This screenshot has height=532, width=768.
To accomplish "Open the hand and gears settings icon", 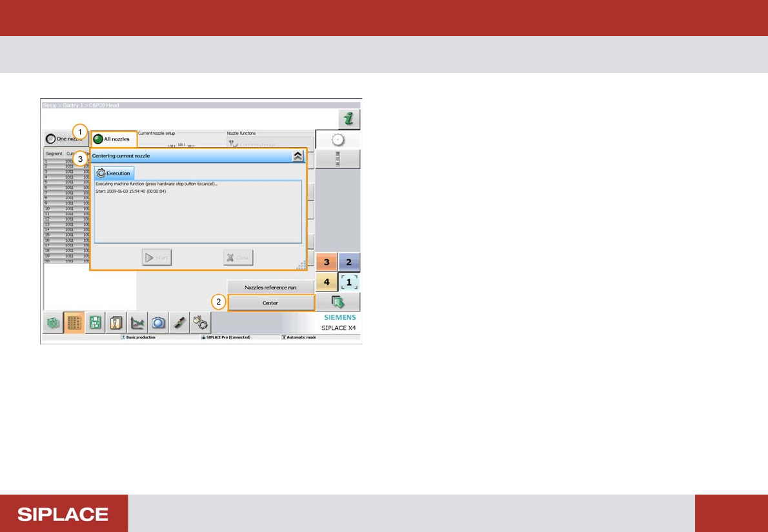I will tap(200, 323).
